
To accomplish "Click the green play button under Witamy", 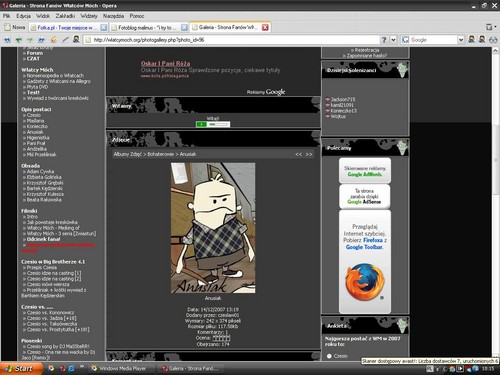I will (x=201, y=124).
